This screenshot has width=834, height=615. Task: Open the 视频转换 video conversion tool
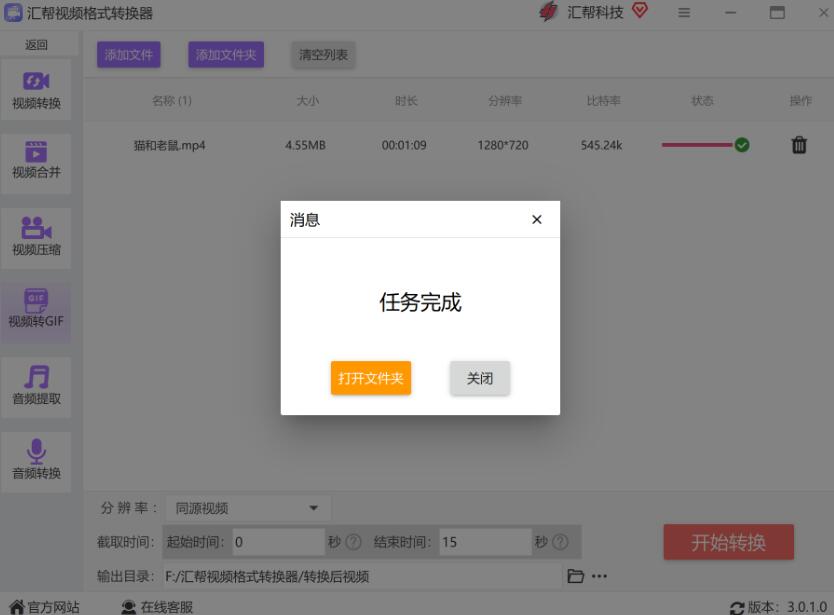click(36, 90)
